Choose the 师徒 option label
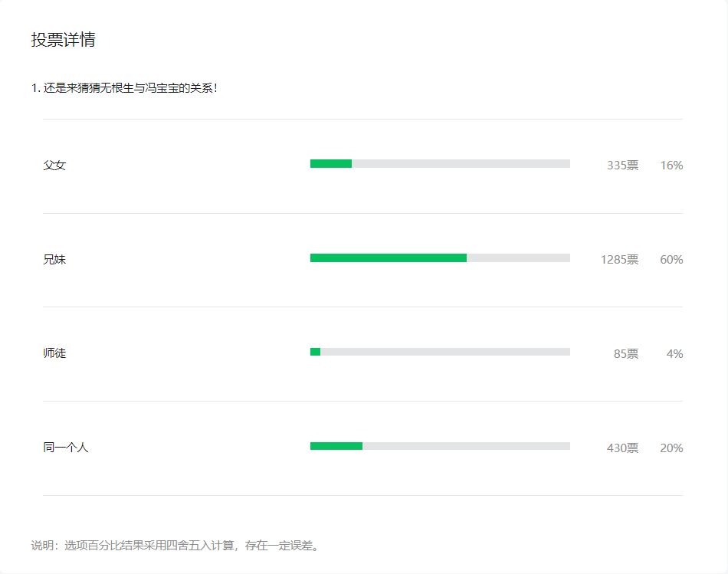Viewport: 728px width, 574px height. coord(54,353)
